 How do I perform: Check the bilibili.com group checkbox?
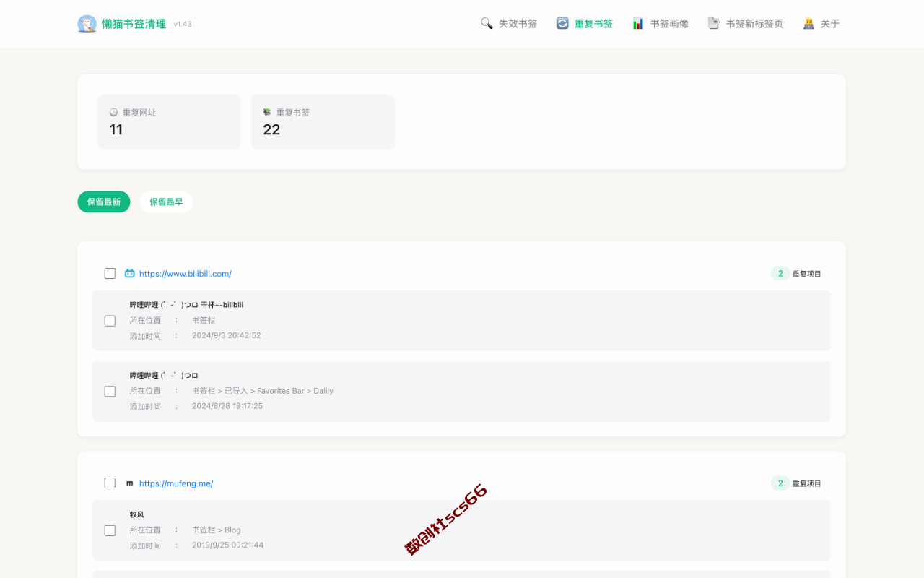(x=110, y=273)
